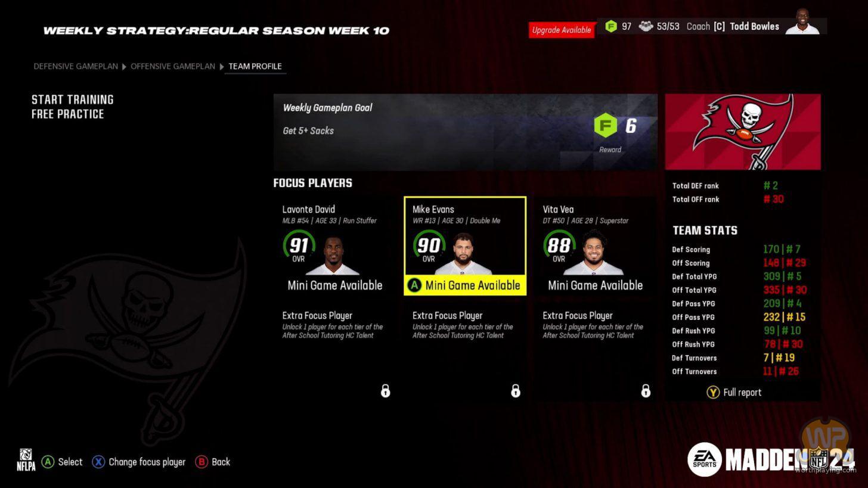The image size is (868, 488).
Task: Choose Free Practice from the left menu
Action: [67, 114]
